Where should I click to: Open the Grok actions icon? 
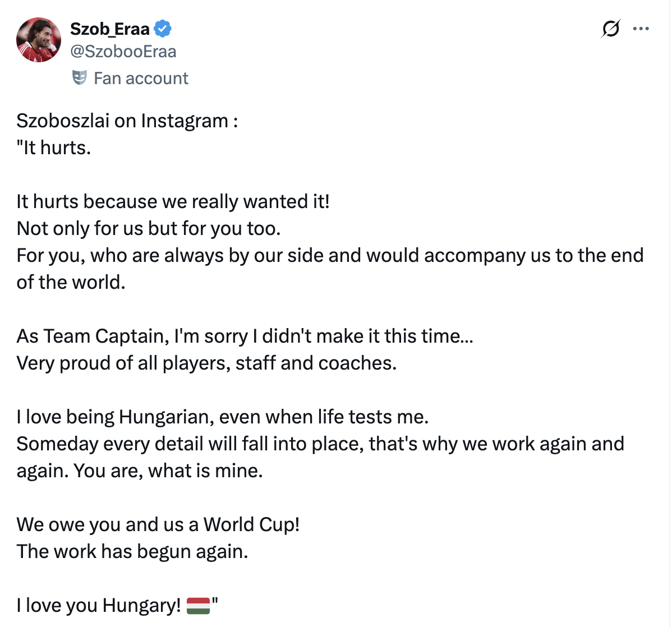click(x=610, y=29)
